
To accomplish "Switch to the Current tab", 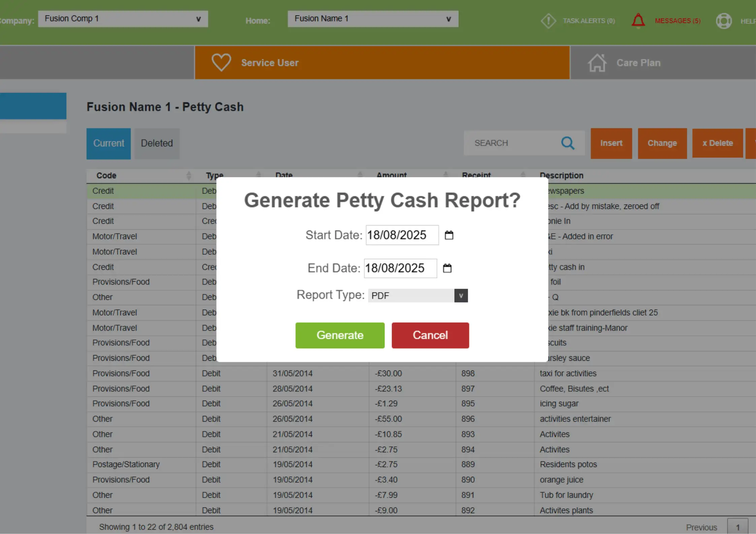I will [108, 143].
